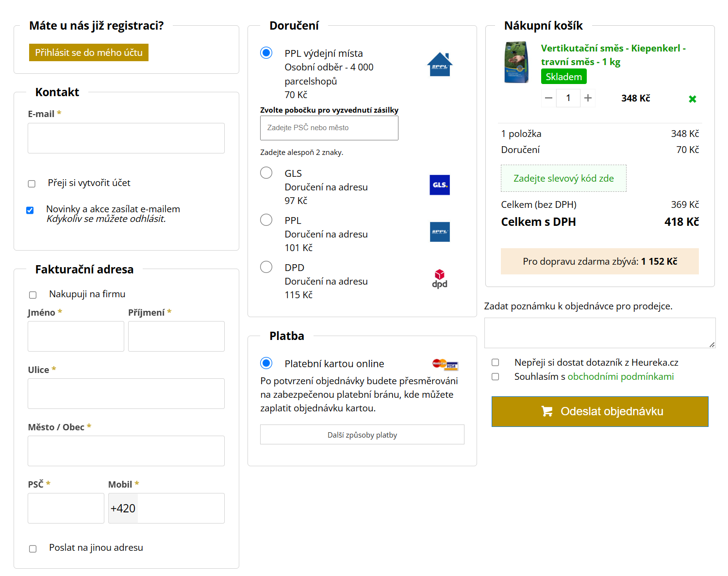Remove the item with the green X
728x576 pixels.
[693, 99]
